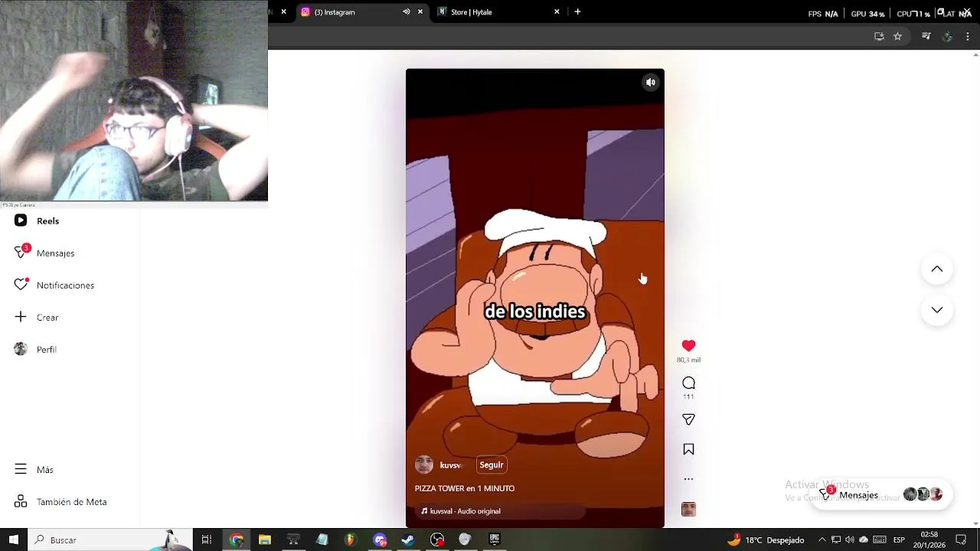Toggle reel sound with the speaker button
The height and width of the screenshot is (551, 980).
[650, 83]
